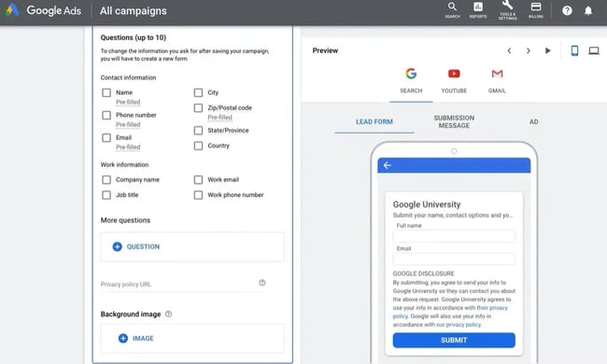Image resolution: width=607 pixels, height=364 pixels.
Task: Click the IMAGE add button label
Action: click(143, 339)
